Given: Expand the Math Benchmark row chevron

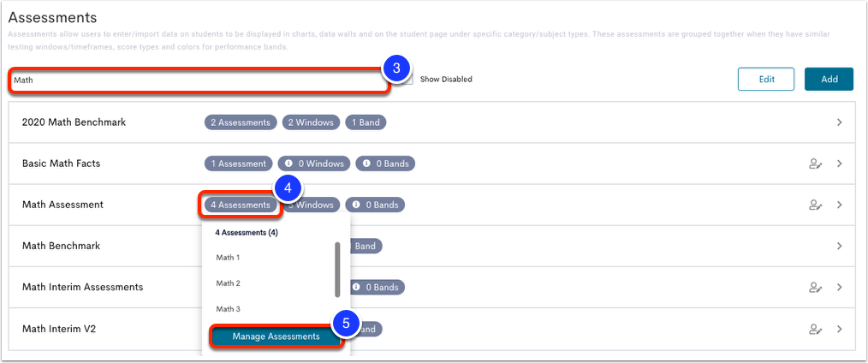Looking at the screenshot, I should pos(839,246).
